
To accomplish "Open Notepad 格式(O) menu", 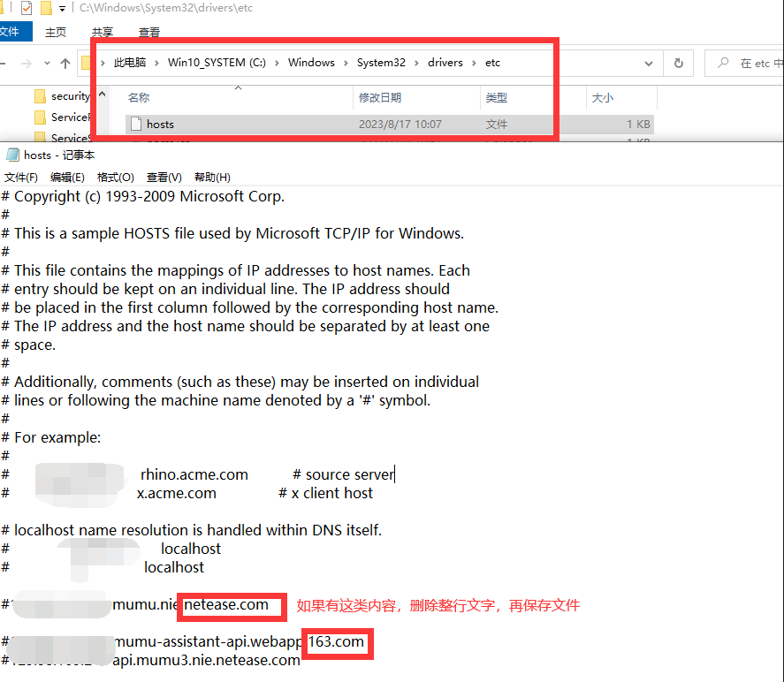I will (x=116, y=178).
